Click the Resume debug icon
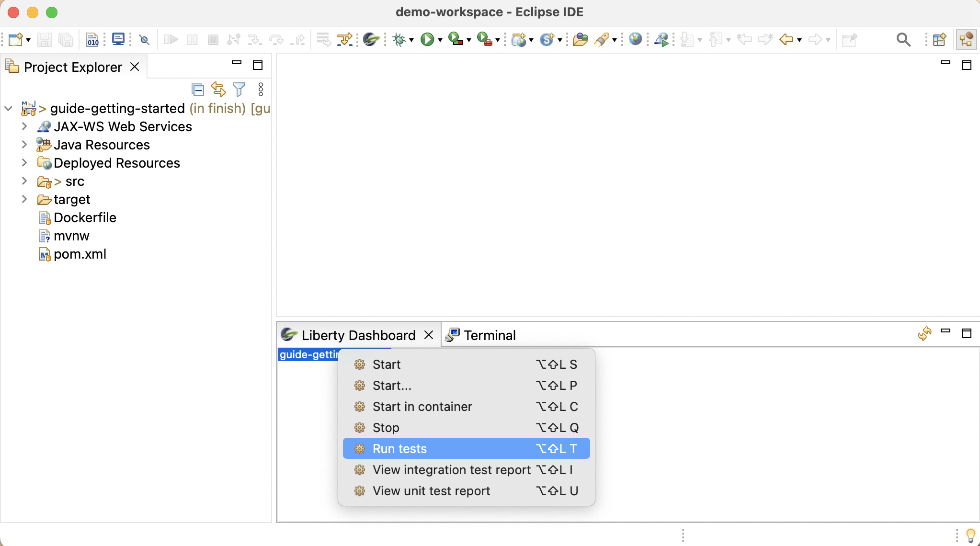The width and height of the screenshot is (980, 546). 171,39
